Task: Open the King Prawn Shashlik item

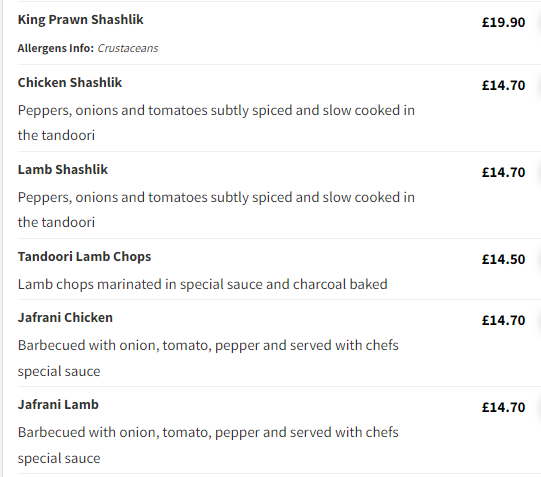Action: (x=80, y=20)
